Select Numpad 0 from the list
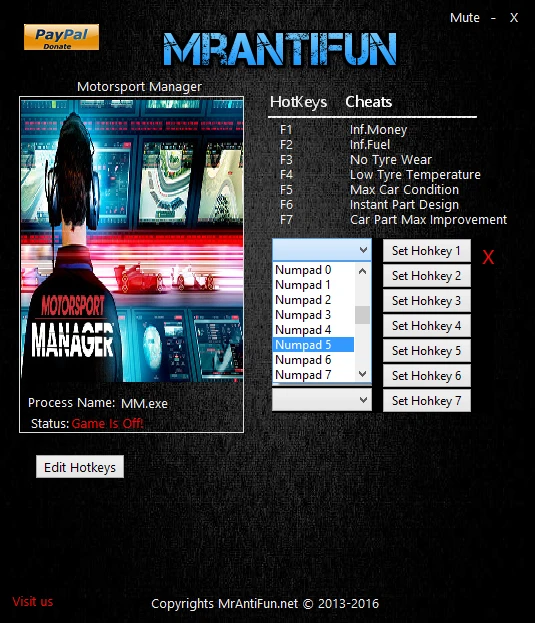The width and height of the screenshot is (535, 623). pos(313,270)
